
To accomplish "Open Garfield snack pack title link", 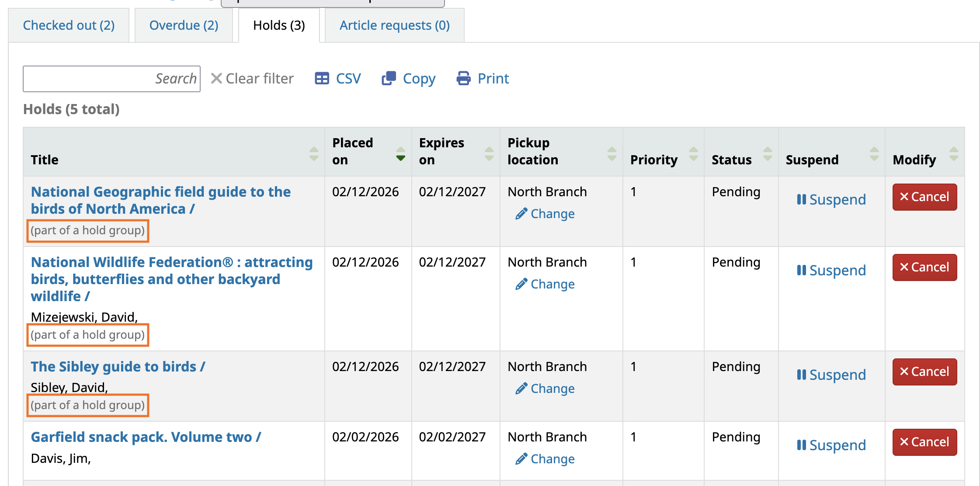I will pos(146,437).
